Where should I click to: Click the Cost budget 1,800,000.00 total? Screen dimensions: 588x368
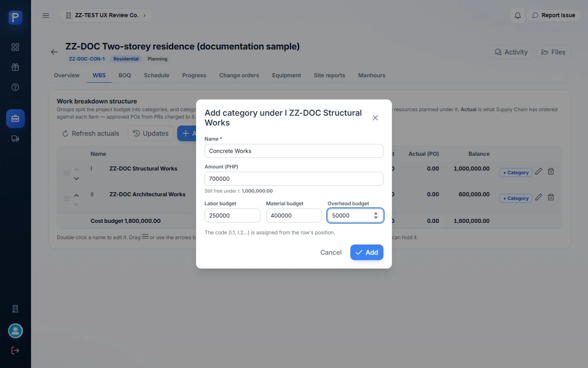[125, 221]
